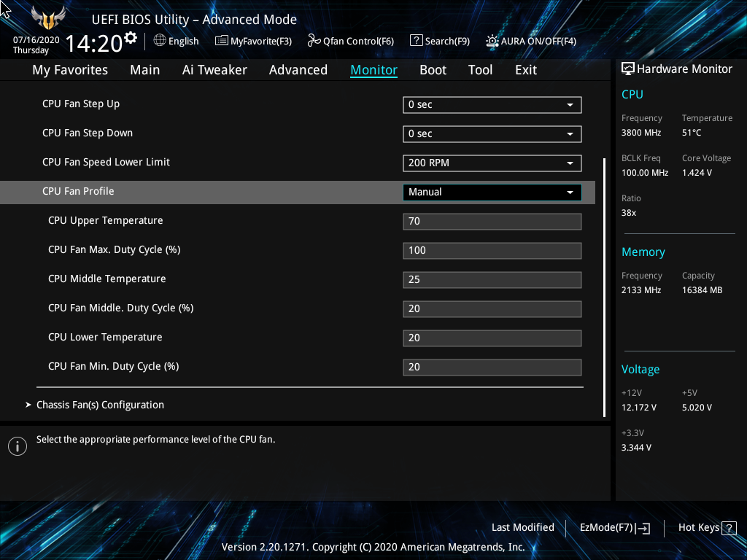Select the CPU Fan Step Down label

[88, 133]
